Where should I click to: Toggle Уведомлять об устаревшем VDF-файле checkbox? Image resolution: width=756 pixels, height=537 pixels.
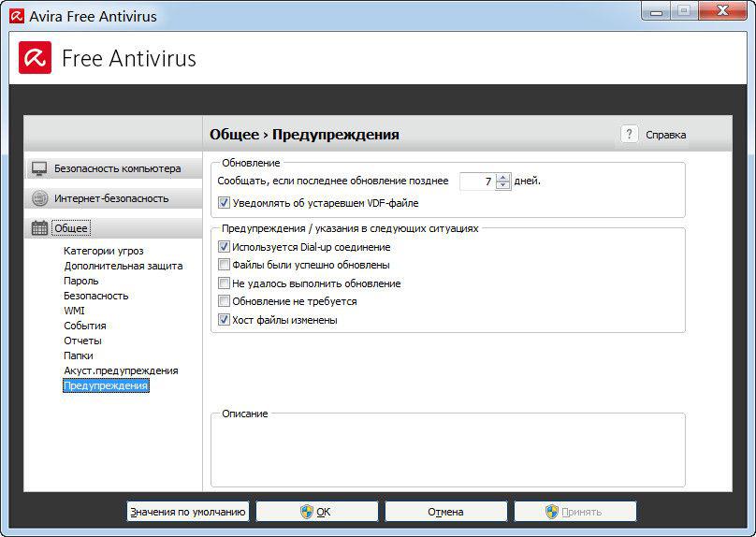click(x=224, y=203)
